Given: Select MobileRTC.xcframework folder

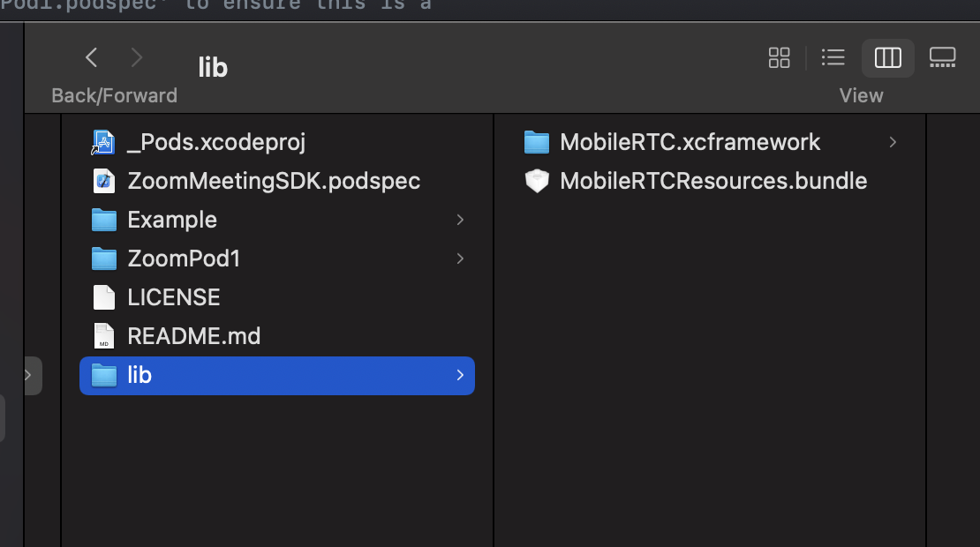Looking at the screenshot, I should click(690, 142).
